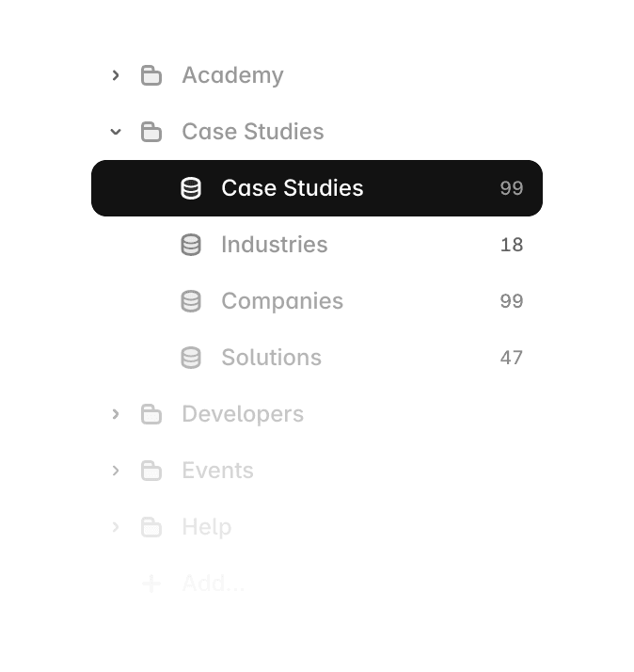Image resolution: width=634 pixels, height=672 pixels.
Task: Click the 47 item count on Solutions
Action: [512, 358]
